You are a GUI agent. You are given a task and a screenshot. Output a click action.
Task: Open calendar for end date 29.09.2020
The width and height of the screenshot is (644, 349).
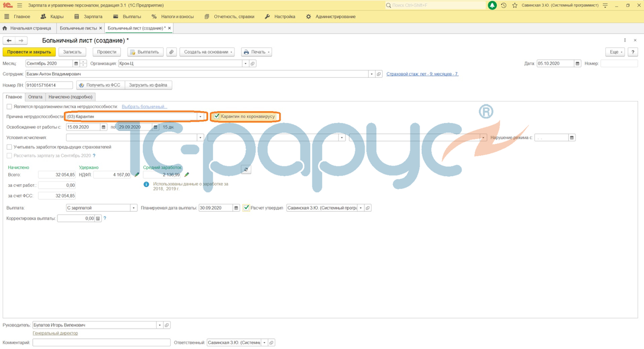point(156,127)
